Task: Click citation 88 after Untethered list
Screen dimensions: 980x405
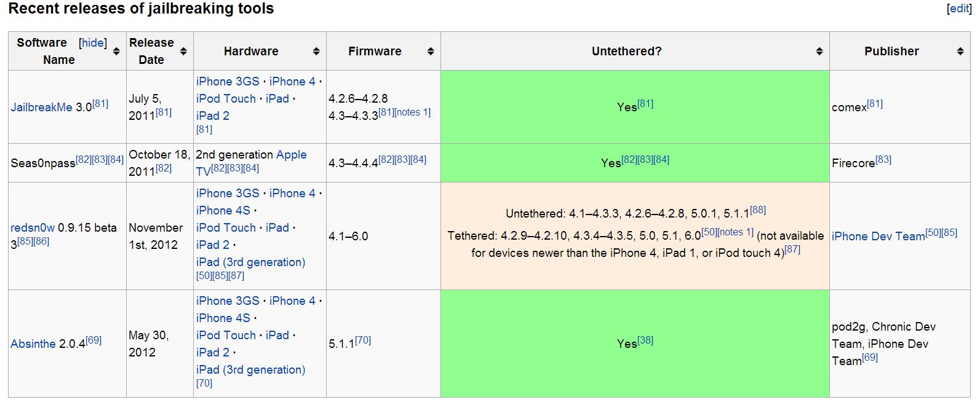Action: [758, 210]
